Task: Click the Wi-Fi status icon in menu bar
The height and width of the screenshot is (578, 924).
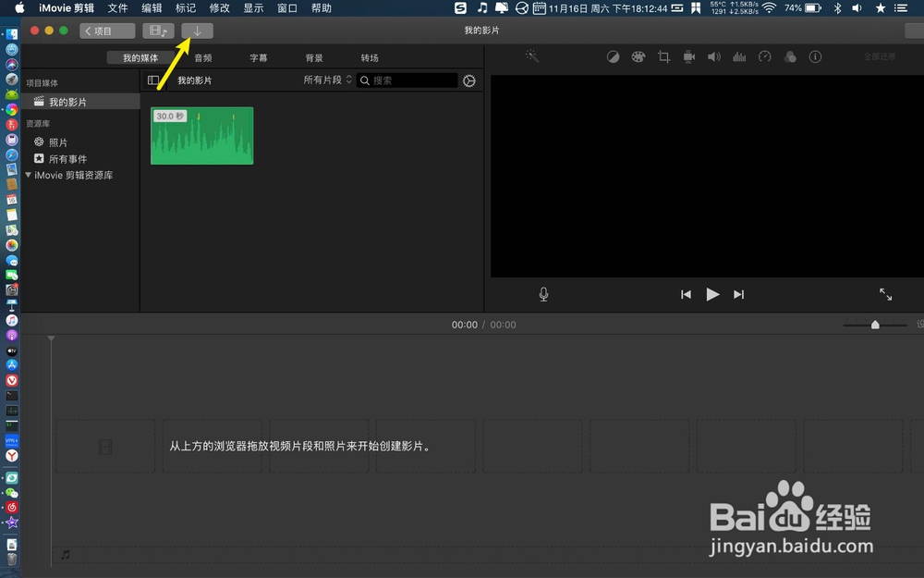Action: click(769, 7)
